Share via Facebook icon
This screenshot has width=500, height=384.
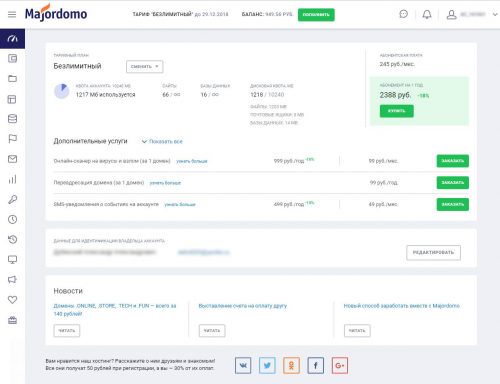point(316,365)
